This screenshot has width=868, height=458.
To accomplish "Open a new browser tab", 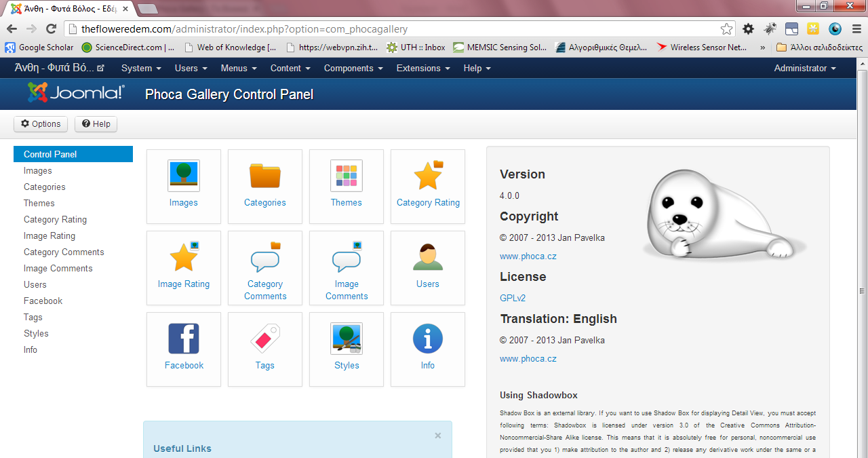I will [x=148, y=8].
